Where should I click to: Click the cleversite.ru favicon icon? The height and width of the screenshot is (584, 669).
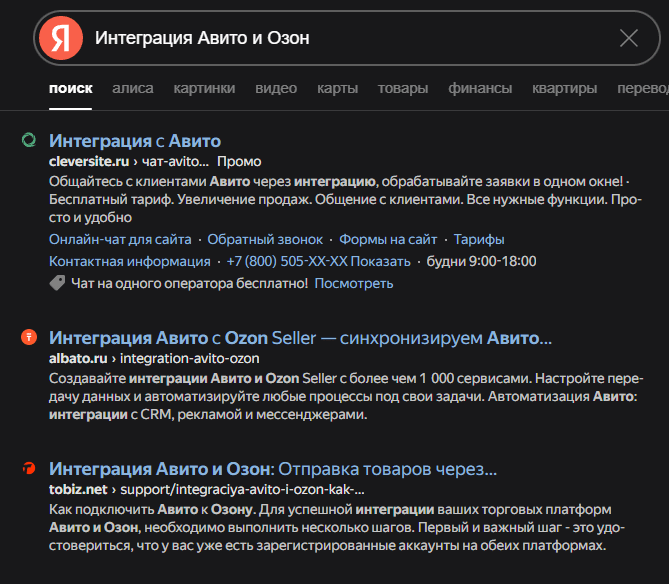[29, 141]
